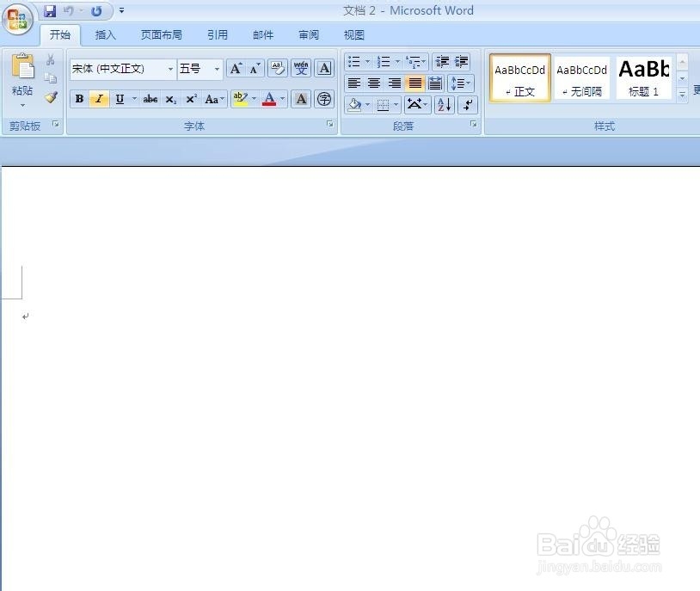Open the 视图 tab
This screenshot has width=700, height=591.
354,35
